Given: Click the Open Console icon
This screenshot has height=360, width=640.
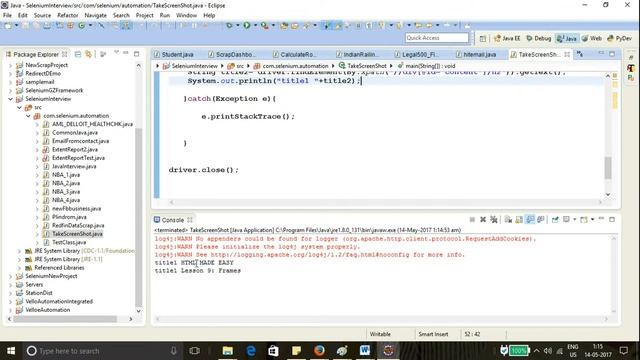Looking at the screenshot, I should [x=584, y=220].
